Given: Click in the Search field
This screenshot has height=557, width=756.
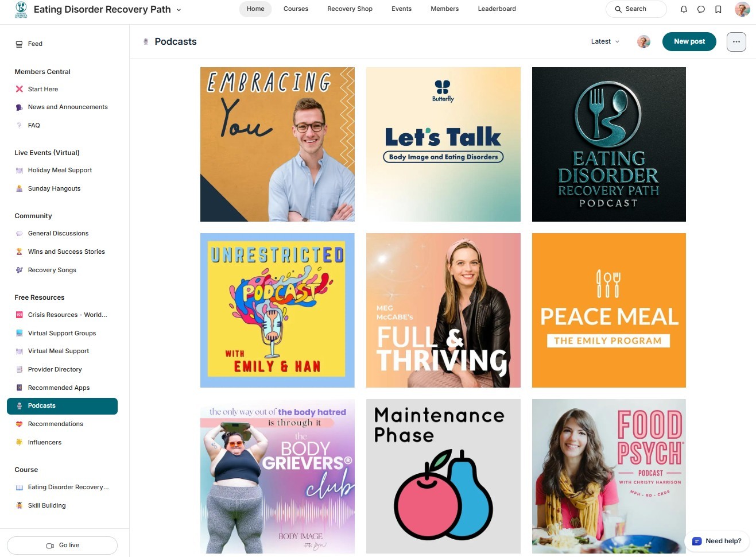Looking at the screenshot, I should [636, 9].
